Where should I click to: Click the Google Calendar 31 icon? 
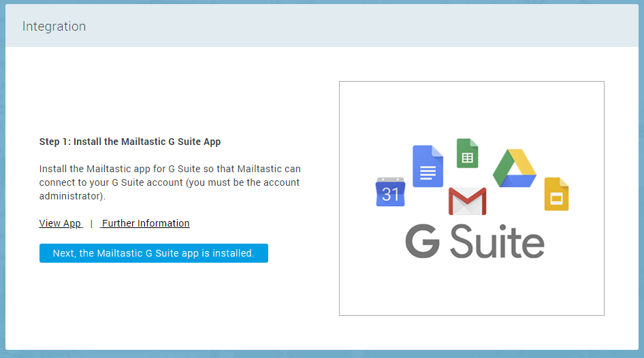pos(390,192)
